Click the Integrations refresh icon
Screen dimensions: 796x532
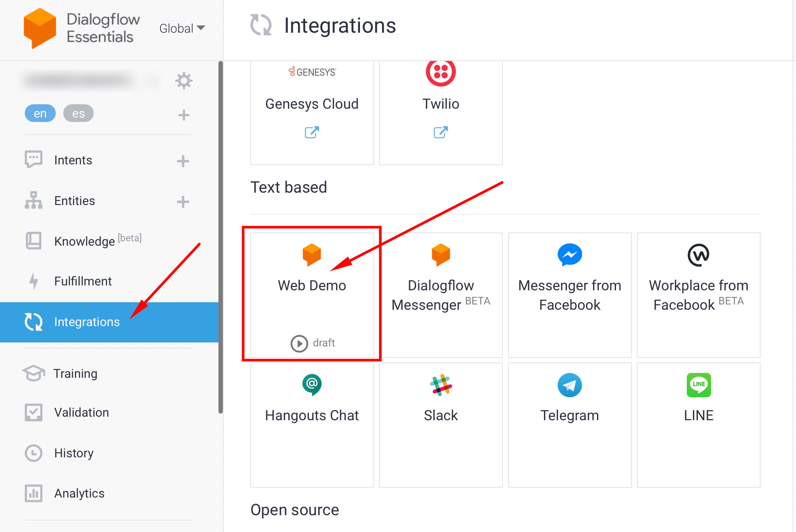click(33, 322)
